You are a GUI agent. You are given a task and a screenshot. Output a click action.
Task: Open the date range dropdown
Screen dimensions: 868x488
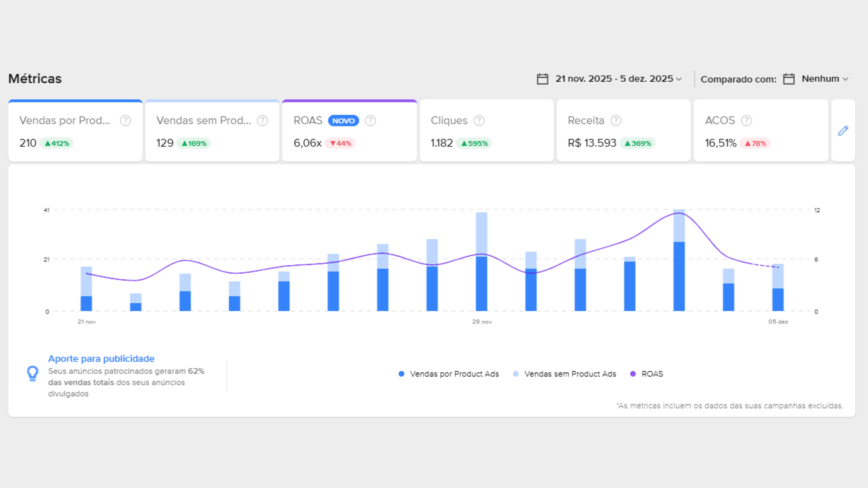(x=618, y=79)
